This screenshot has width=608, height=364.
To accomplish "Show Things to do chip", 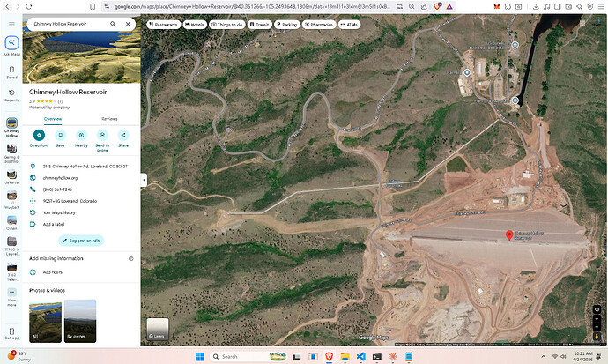I will 226,25.
